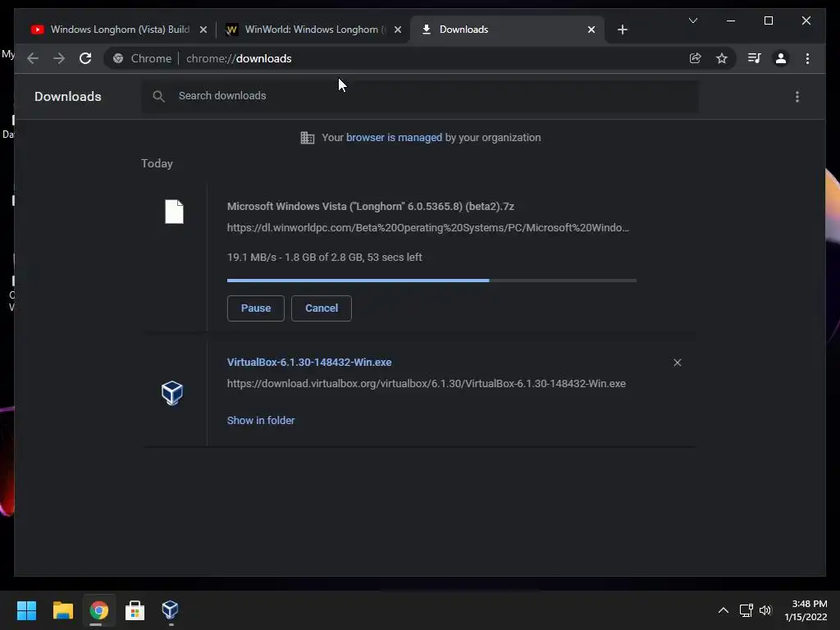Screen dimensions: 840x630
Task: Click the Longhorn beta2 .7z file name
Action: [371, 206]
